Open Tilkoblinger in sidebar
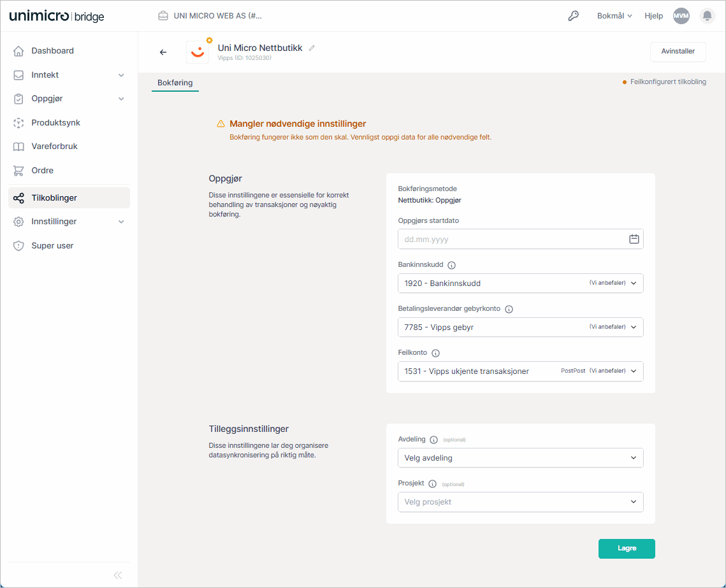Image resolution: width=726 pixels, height=588 pixels. (x=69, y=198)
